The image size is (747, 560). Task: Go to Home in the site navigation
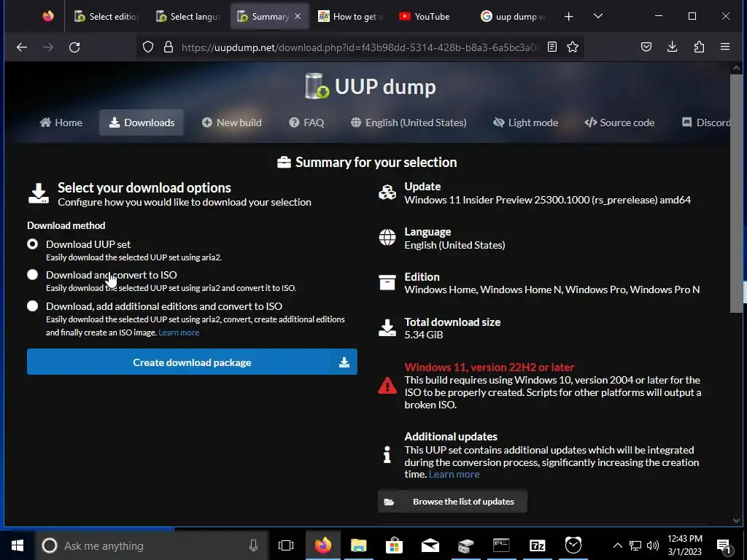click(x=61, y=122)
